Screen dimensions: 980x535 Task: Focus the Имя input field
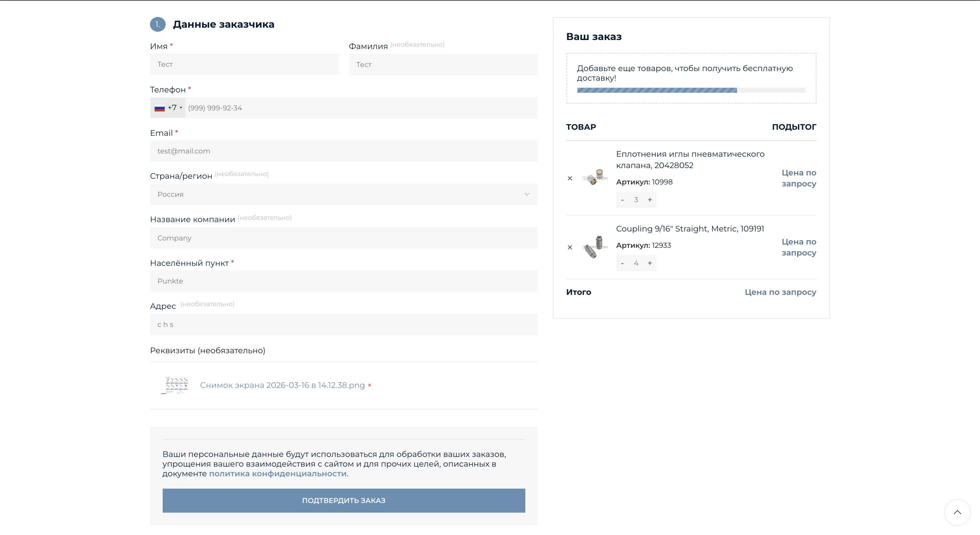tap(244, 64)
